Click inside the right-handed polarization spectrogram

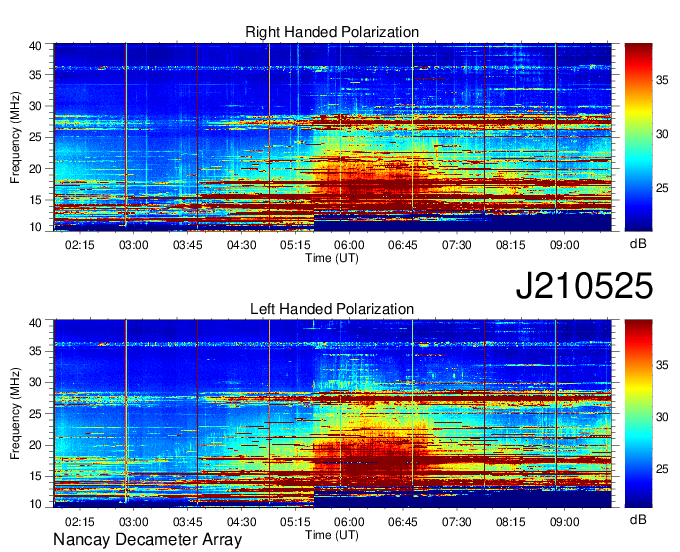332,137
